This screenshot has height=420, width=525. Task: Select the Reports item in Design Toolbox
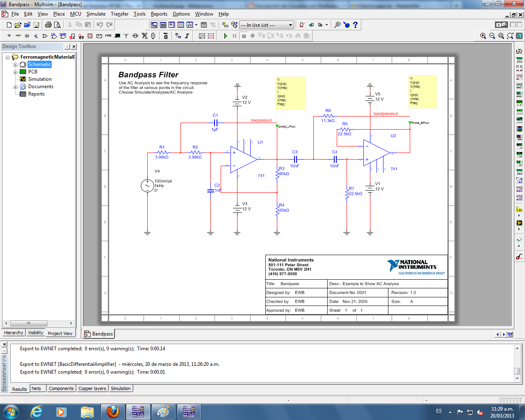(x=36, y=94)
